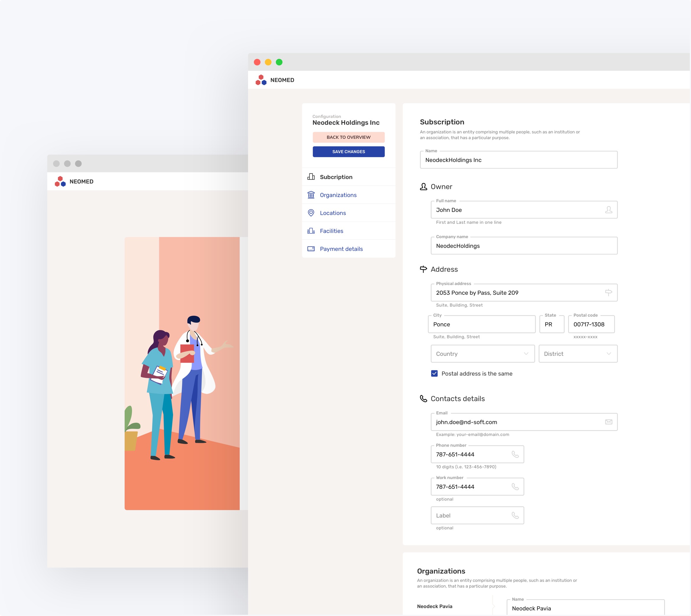Open Payment details via its card icon
The width and height of the screenshot is (691, 616).
pos(311,248)
